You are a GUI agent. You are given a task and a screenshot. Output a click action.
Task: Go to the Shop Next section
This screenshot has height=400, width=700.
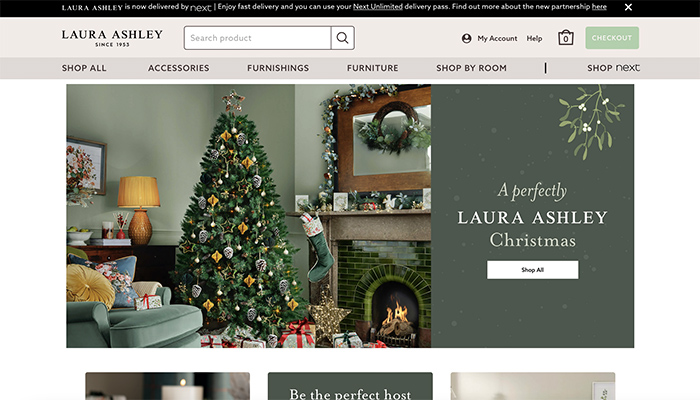(613, 68)
